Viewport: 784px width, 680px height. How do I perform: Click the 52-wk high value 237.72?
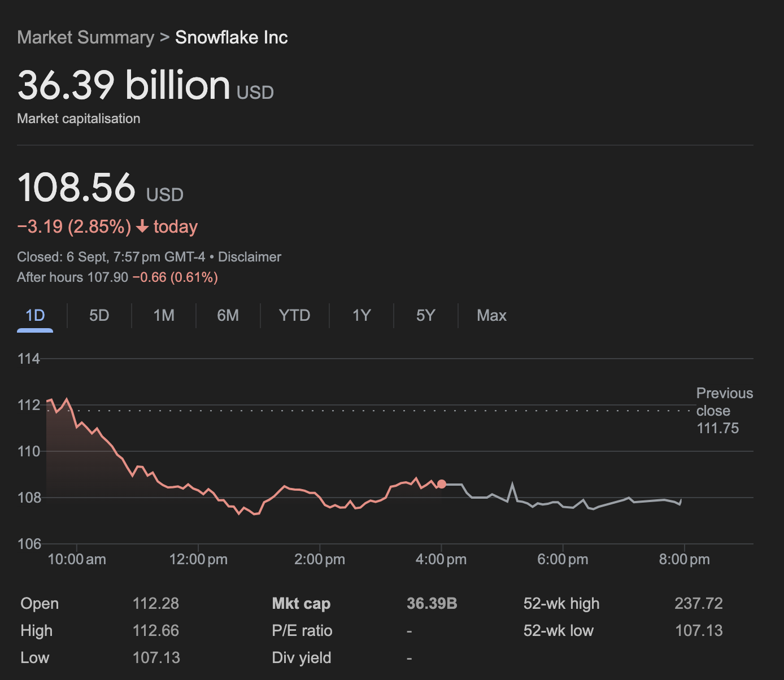click(x=699, y=604)
